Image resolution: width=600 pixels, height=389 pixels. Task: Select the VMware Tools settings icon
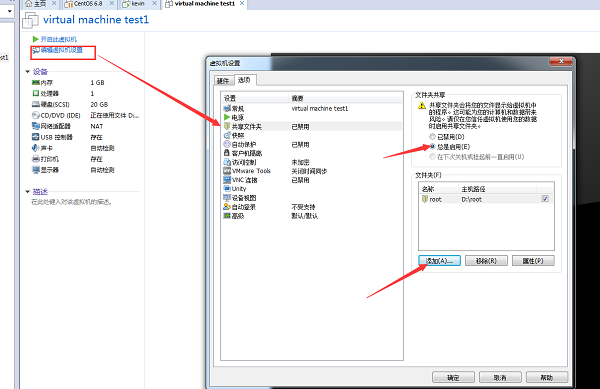227,171
